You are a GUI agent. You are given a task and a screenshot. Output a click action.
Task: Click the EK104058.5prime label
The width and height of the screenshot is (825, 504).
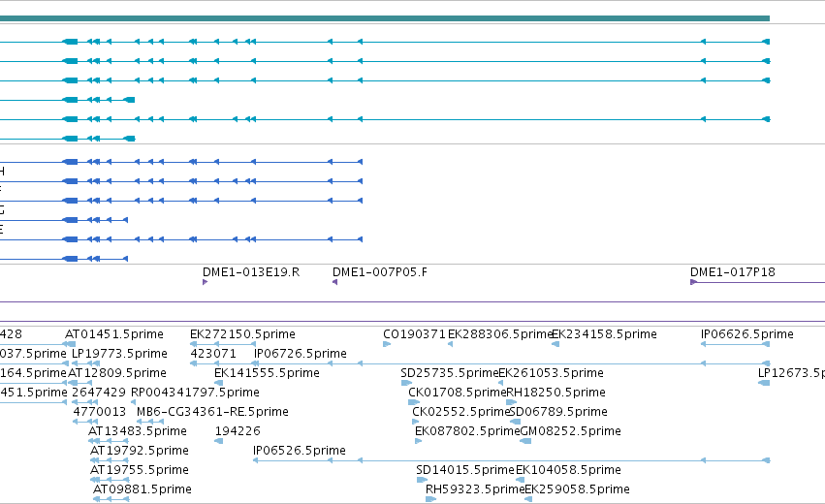pyautogui.click(x=568, y=470)
